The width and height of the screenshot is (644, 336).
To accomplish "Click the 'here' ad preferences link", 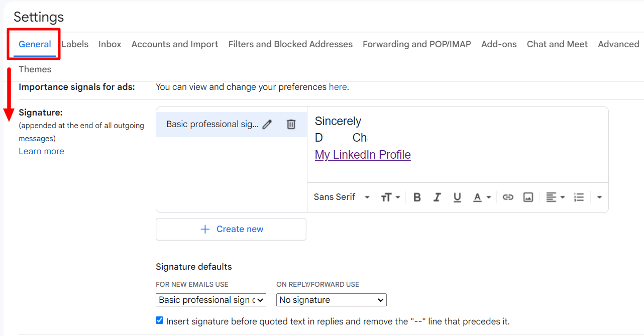I will coord(338,87).
